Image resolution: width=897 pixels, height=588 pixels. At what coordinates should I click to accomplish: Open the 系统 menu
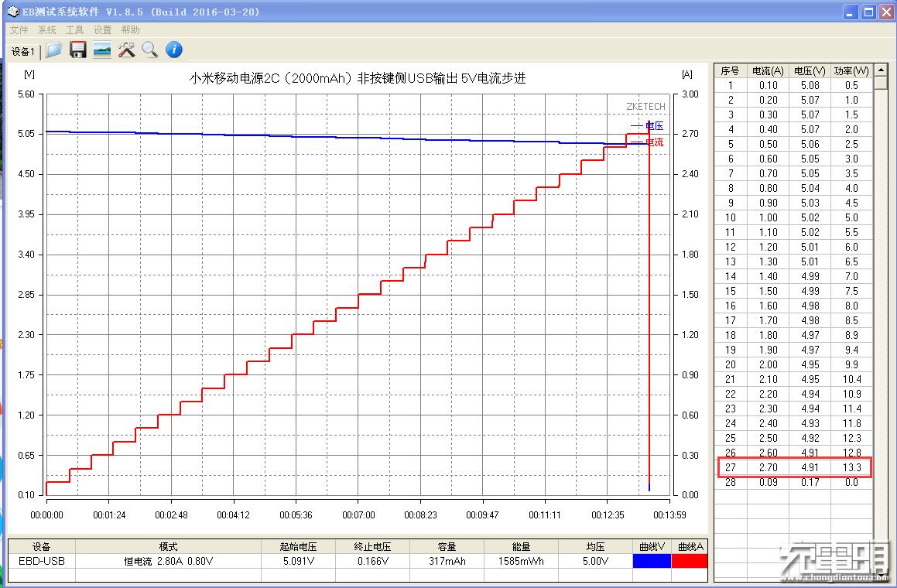pyautogui.click(x=47, y=29)
